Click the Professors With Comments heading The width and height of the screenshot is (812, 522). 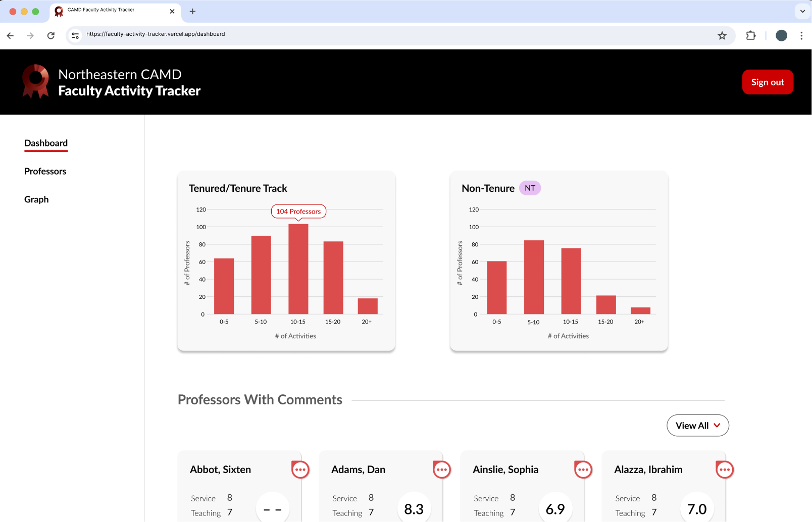tap(260, 400)
